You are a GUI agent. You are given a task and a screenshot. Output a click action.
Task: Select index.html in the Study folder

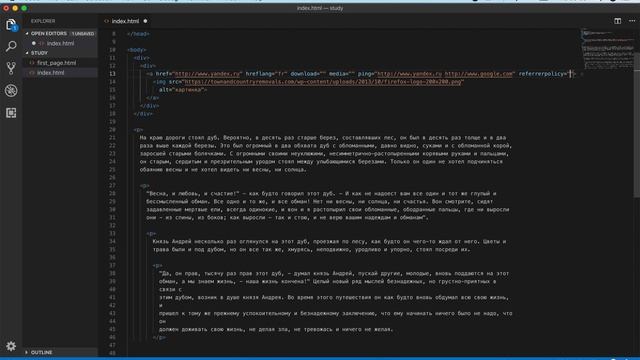60,73
